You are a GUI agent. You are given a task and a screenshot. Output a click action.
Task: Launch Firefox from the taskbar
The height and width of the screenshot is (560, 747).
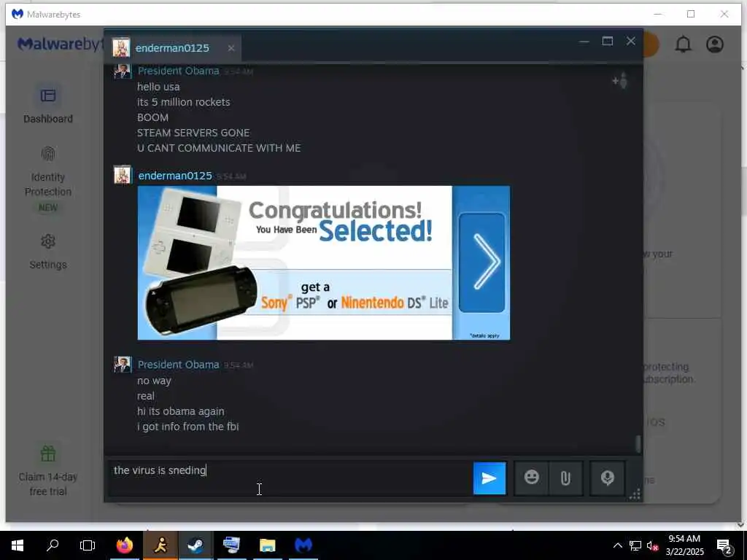(x=124, y=545)
